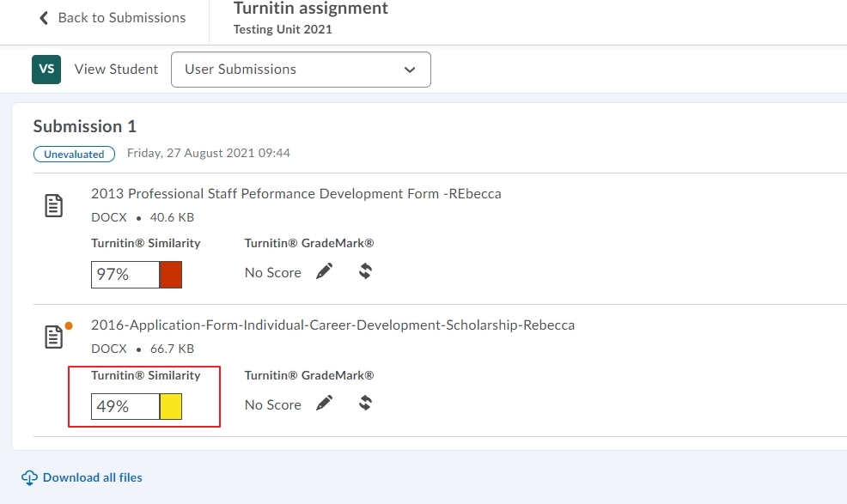Open the 97% Turnitin similarity score

tap(125, 275)
